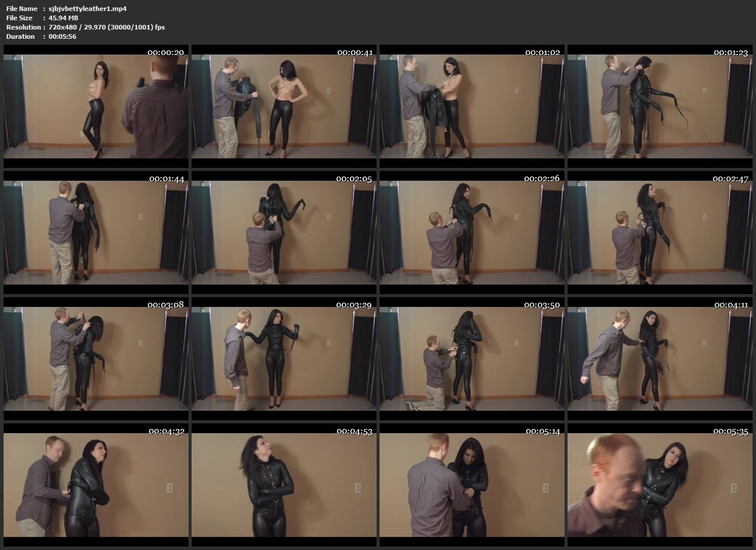Click the thumbnail labeled 00:02:26
Screen dimensions: 756x550
[472, 233]
